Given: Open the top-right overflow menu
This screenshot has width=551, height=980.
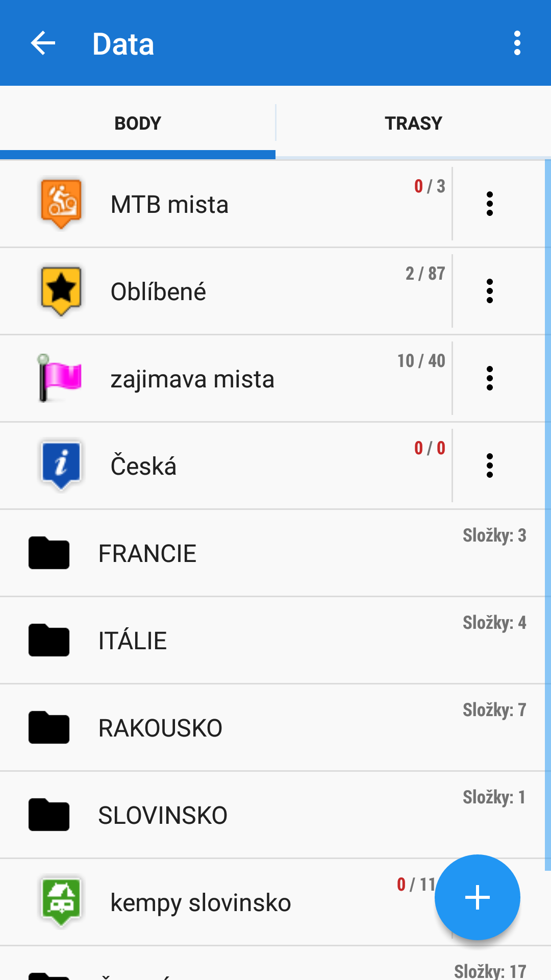Looking at the screenshot, I should [517, 43].
